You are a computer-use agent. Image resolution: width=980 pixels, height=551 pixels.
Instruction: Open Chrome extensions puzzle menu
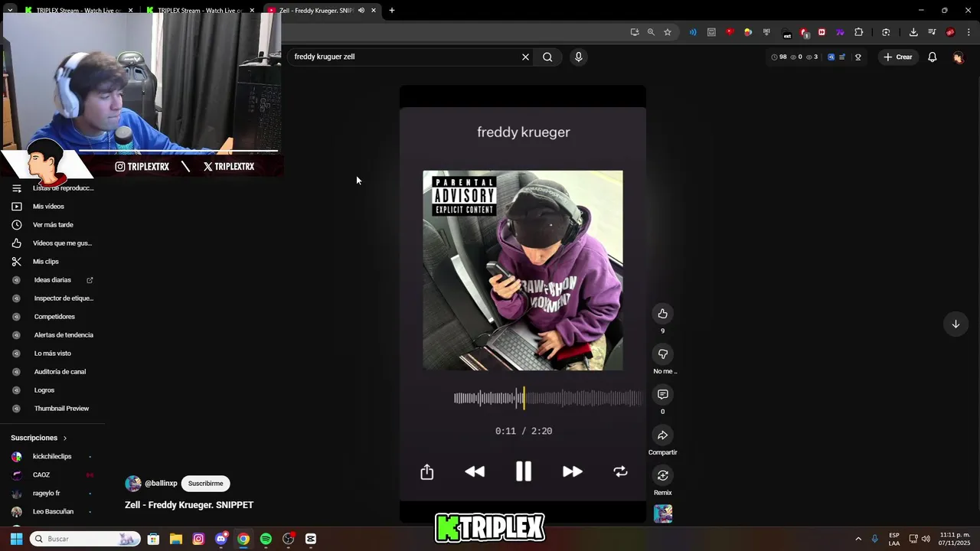858,32
